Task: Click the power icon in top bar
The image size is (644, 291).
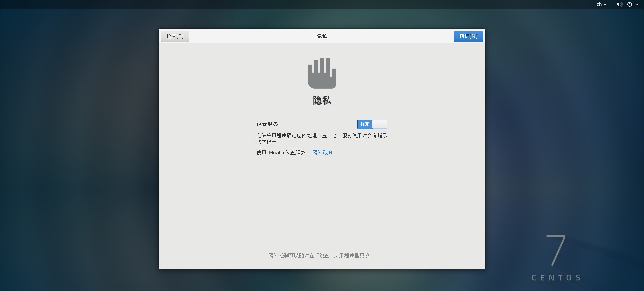Action: click(x=630, y=4)
